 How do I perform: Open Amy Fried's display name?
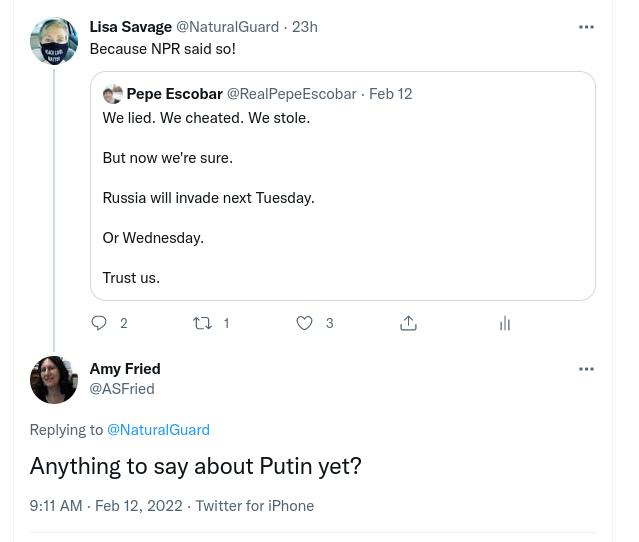tap(125, 369)
